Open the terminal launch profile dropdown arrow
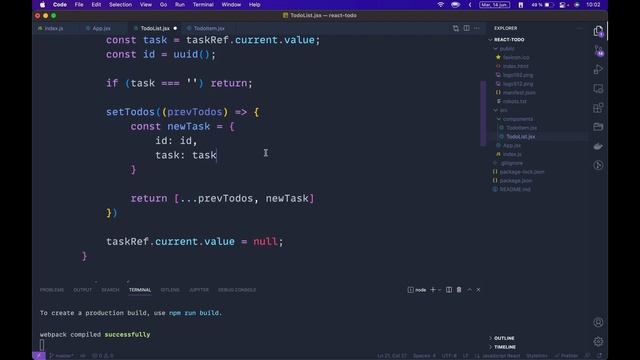 point(440,290)
